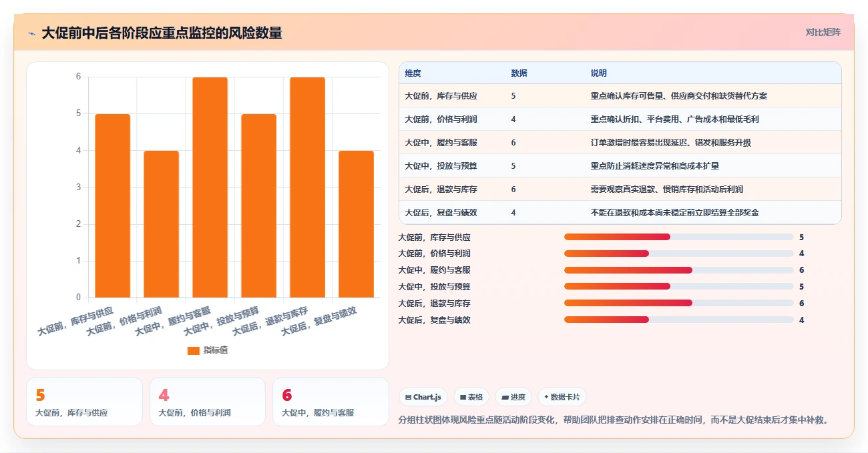Viewport: 868px width, 453px height.
Task: Toggle the 指标值 legend swatch
Action: tap(193, 350)
